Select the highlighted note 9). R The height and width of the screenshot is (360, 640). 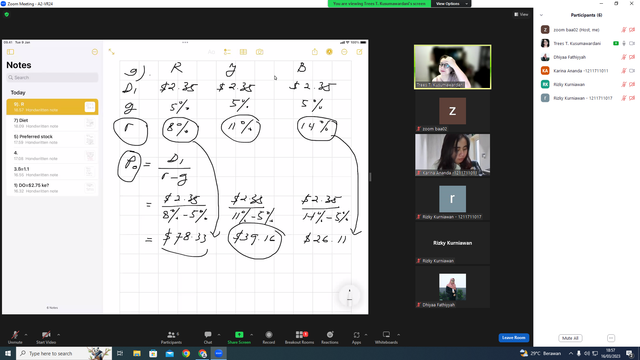pos(52,107)
